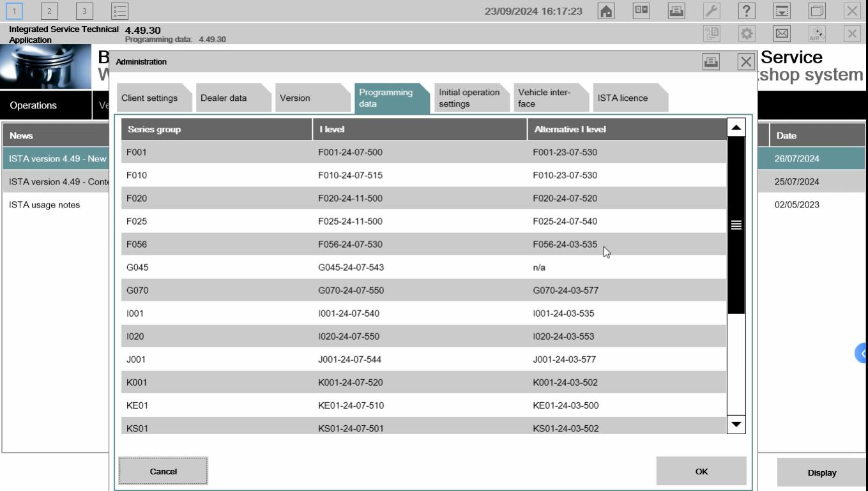Select session box number 2
Image resolution: width=868 pixels, height=491 pixels.
click(x=50, y=10)
